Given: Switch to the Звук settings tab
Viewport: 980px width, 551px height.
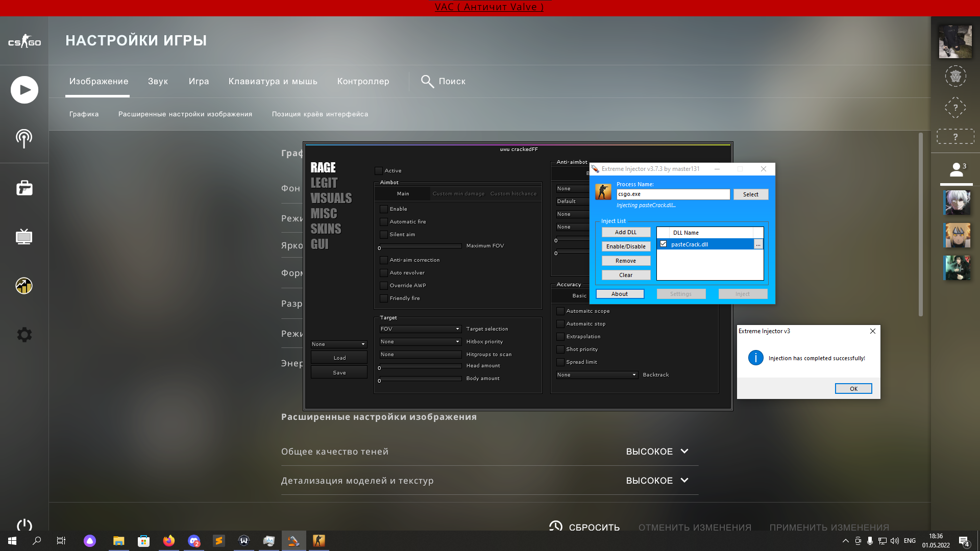Looking at the screenshot, I should coord(158,81).
